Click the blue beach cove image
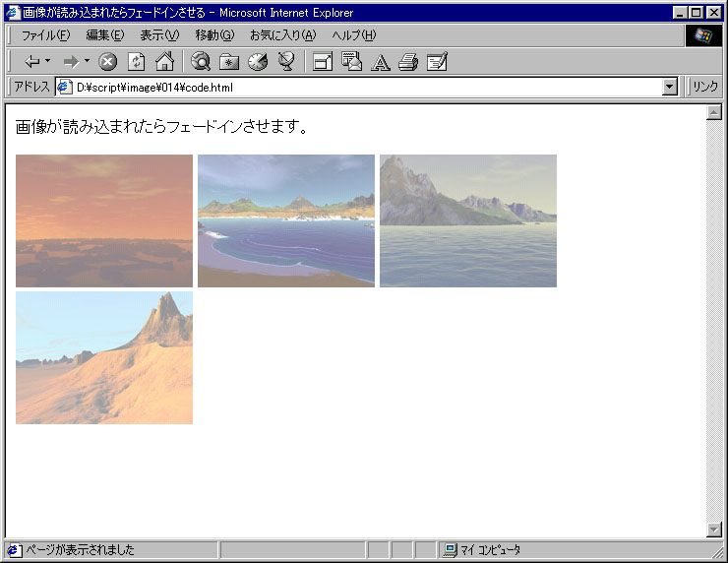Image resolution: width=728 pixels, height=563 pixels. pyautogui.click(x=286, y=220)
